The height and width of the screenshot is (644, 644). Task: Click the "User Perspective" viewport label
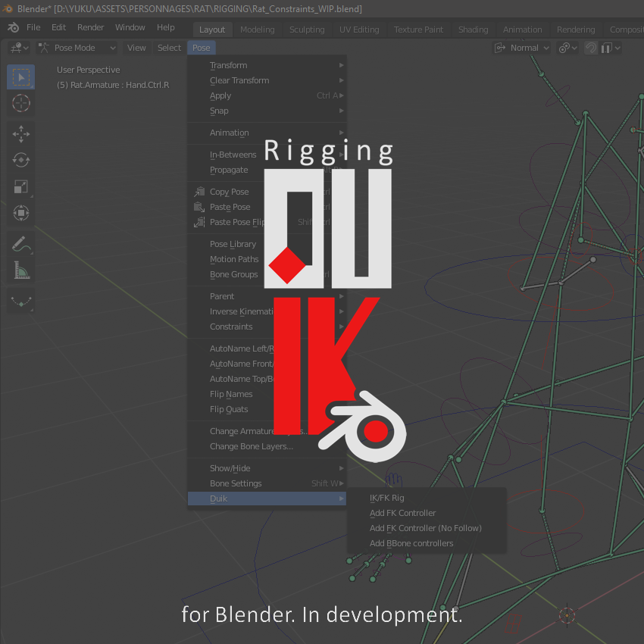(89, 70)
